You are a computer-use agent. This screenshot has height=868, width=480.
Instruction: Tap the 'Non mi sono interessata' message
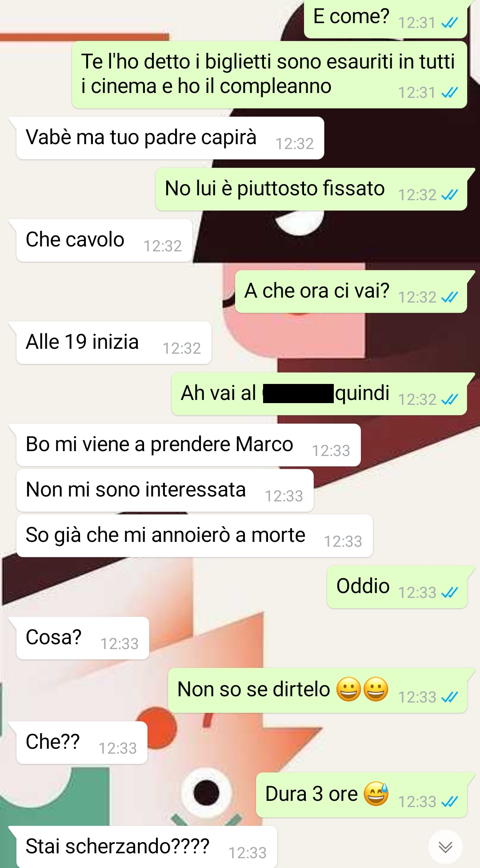(x=165, y=490)
